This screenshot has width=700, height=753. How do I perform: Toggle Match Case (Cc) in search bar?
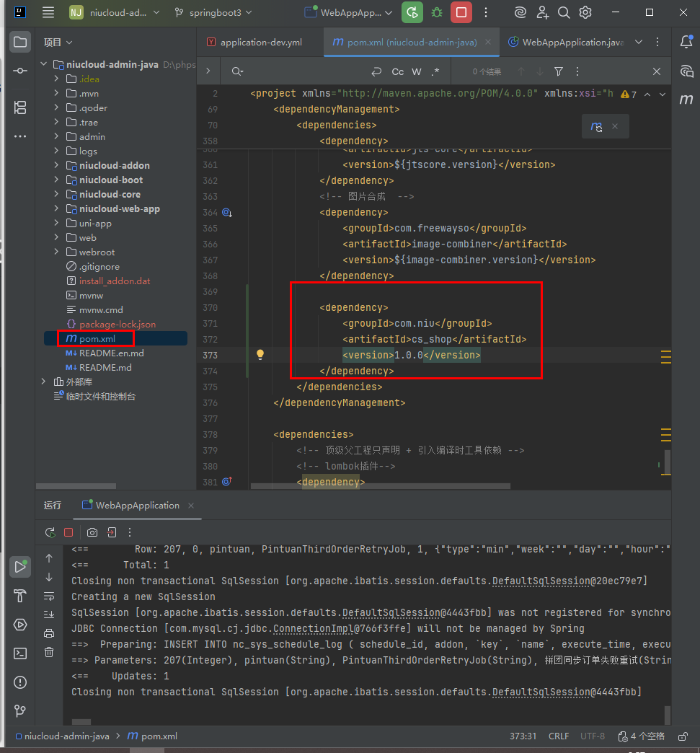pos(397,71)
